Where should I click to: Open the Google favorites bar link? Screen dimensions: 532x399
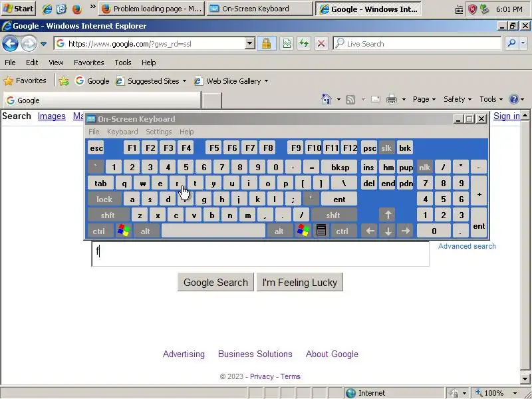(x=92, y=80)
